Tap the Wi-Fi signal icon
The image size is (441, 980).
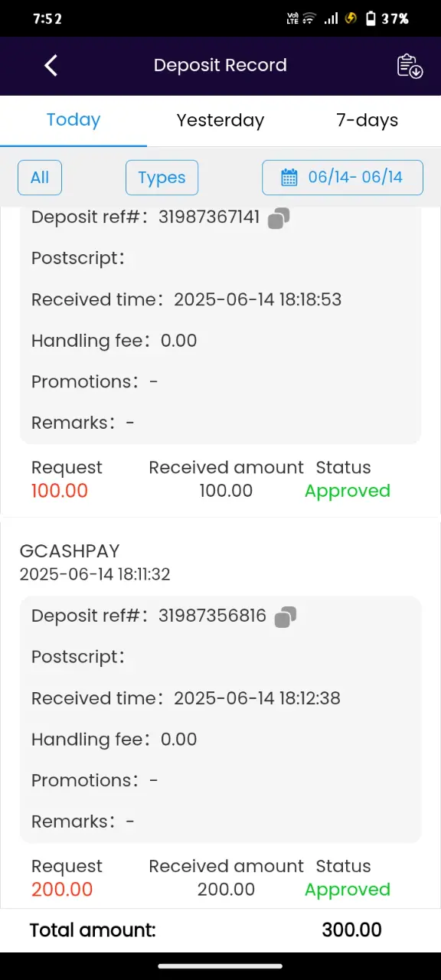click(x=309, y=18)
